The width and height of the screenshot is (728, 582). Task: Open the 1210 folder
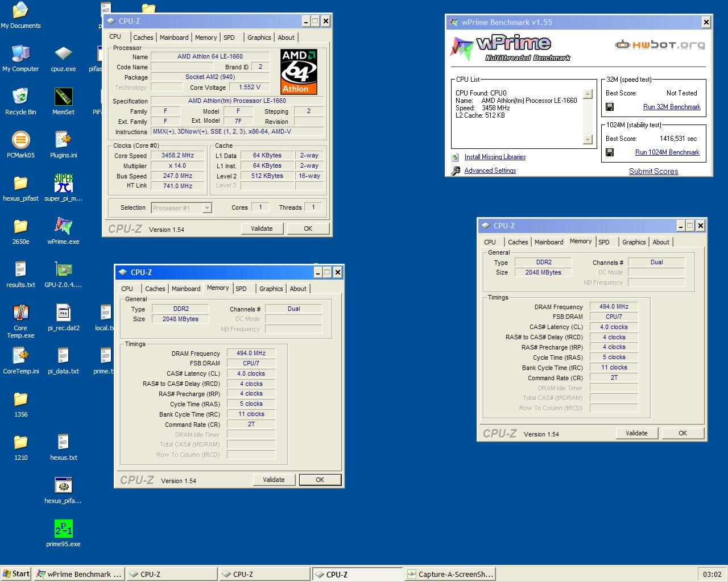20,447
